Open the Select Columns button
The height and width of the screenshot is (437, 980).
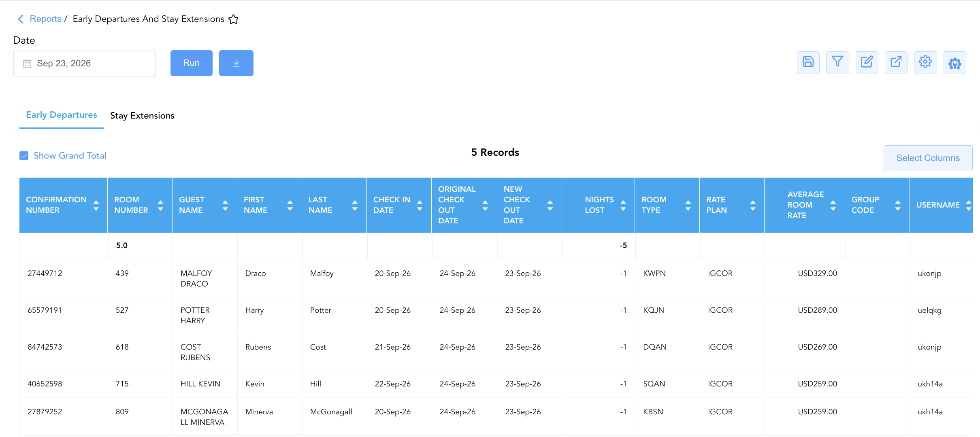coord(928,158)
